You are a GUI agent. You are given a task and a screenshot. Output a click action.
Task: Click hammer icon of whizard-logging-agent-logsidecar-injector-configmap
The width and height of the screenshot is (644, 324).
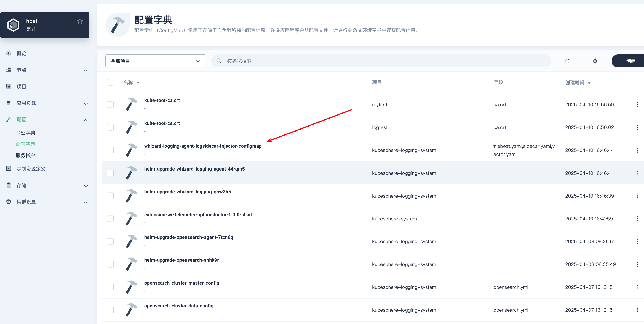[x=131, y=150]
